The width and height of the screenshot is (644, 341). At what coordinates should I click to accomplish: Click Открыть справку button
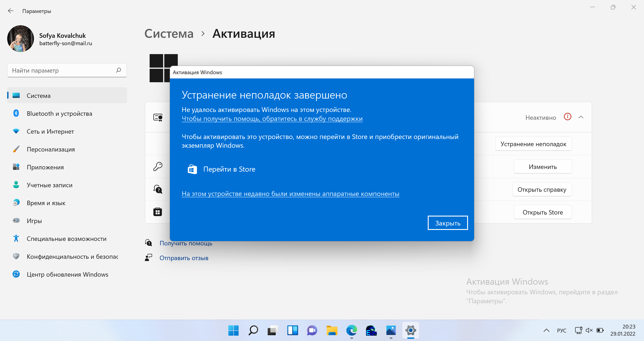tap(542, 189)
